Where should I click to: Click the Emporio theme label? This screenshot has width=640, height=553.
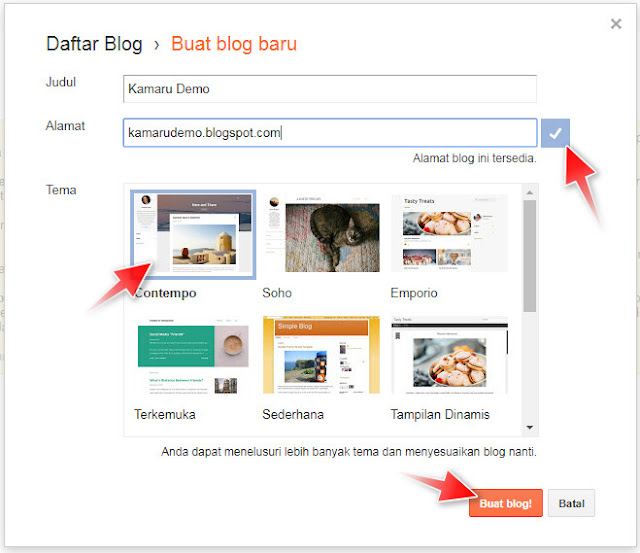click(x=414, y=293)
